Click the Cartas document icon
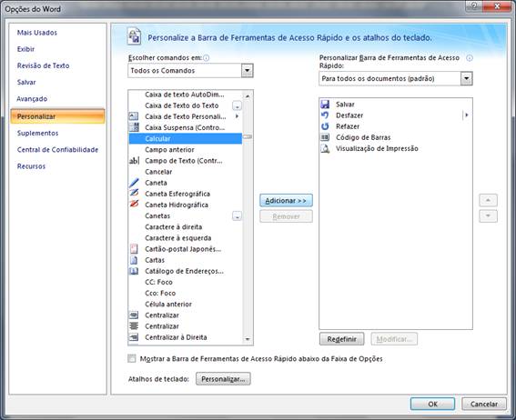 [134, 260]
